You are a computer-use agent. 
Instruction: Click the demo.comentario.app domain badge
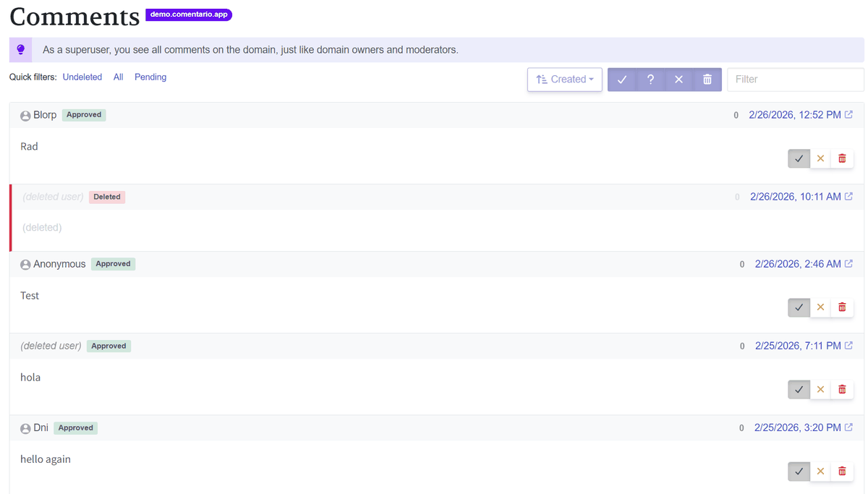point(189,14)
